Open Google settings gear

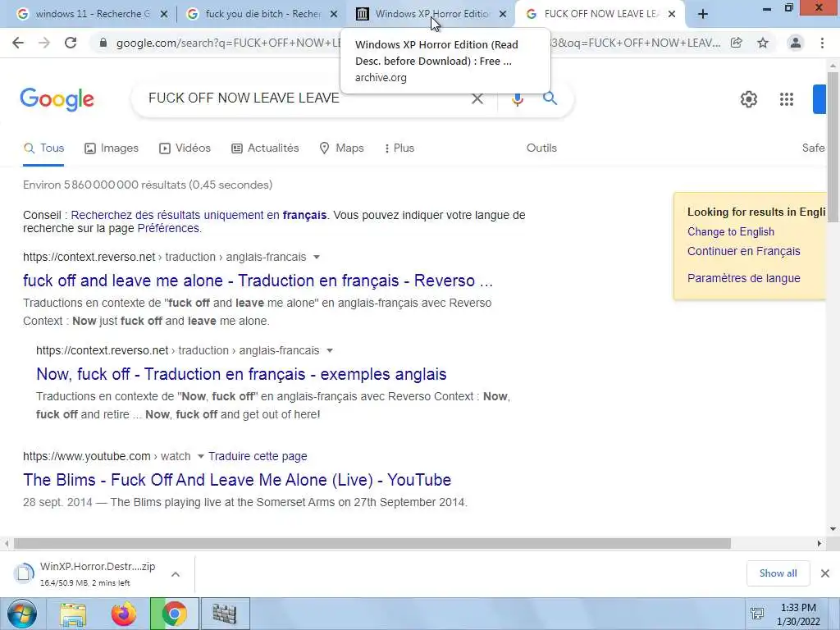pos(748,99)
